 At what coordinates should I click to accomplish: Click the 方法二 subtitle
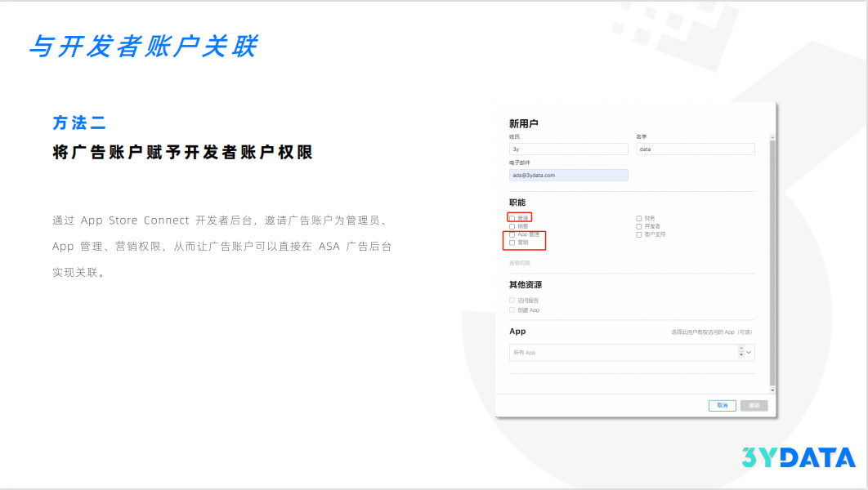79,122
